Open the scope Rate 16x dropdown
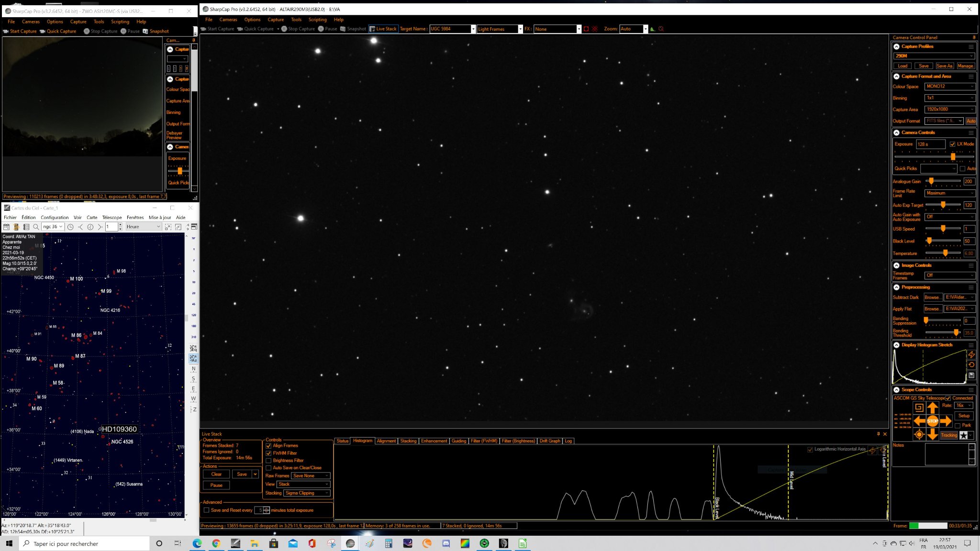The image size is (980, 551). click(964, 406)
